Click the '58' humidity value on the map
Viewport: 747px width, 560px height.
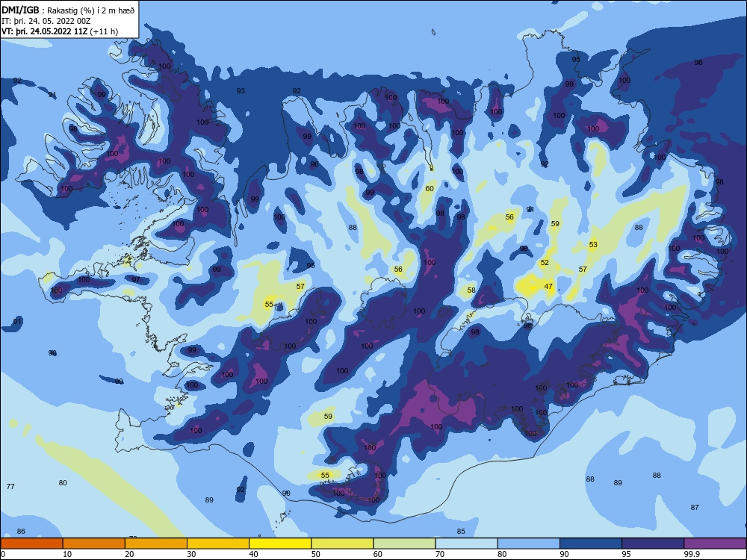pos(471,290)
